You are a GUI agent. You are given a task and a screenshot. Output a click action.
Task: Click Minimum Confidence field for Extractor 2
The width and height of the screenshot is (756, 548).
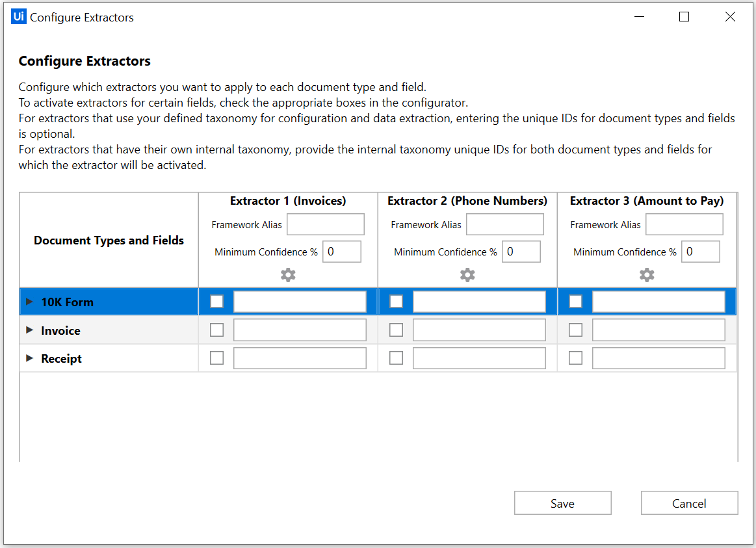click(x=521, y=252)
